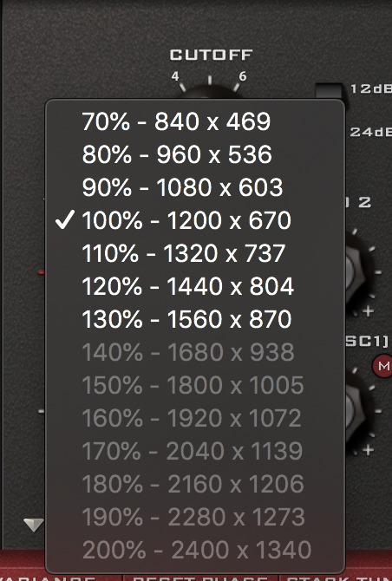Select 190% - 2280 x 1273 menu entry
Image resolution: width=392 pixels, height=581 pixels.
[195, 518]
